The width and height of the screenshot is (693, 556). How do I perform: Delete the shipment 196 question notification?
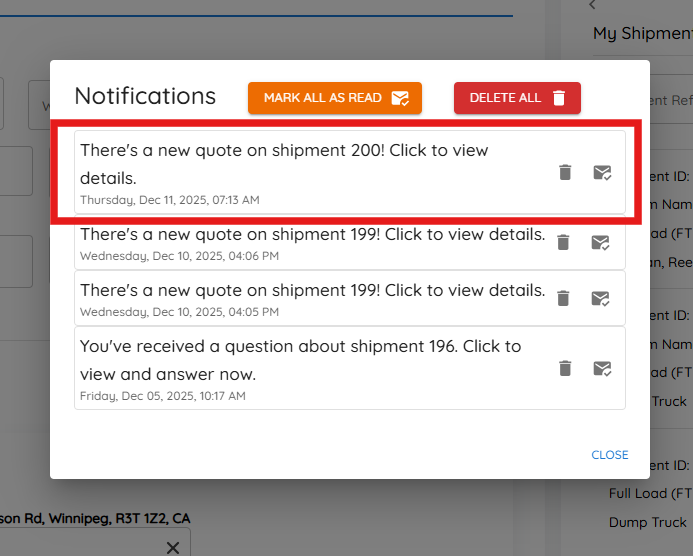coord(565,368)
